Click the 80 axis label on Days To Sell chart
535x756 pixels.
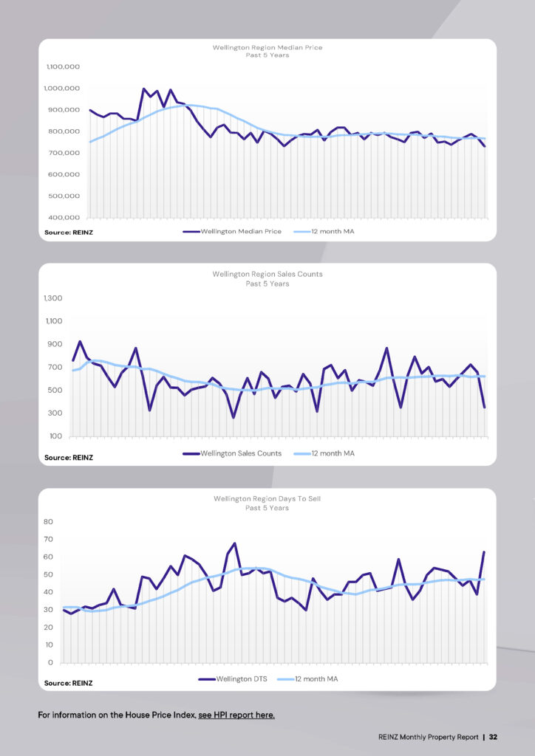tap(49, 522)
